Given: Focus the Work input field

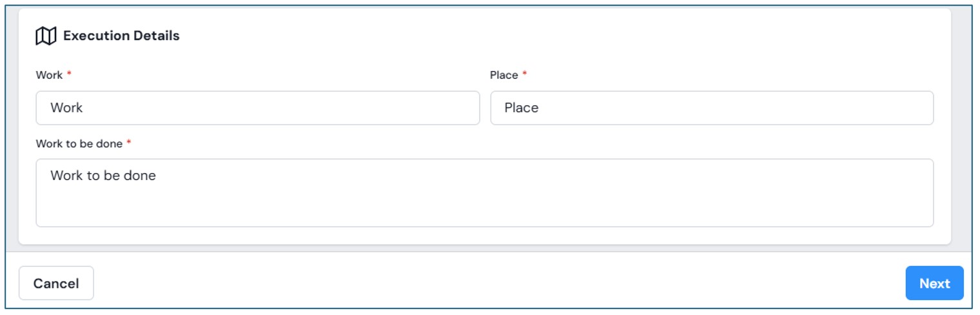Looking at the screenshot, I should 258,108.
